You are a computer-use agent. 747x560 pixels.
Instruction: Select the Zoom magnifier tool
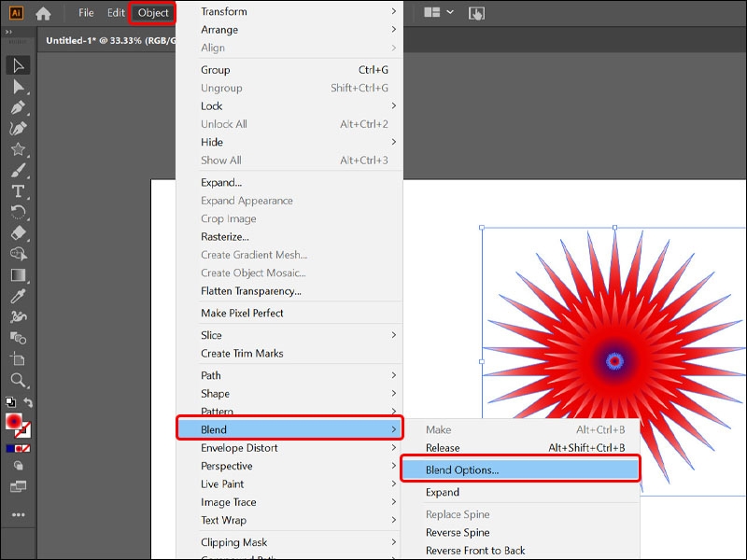pos(18,380)
